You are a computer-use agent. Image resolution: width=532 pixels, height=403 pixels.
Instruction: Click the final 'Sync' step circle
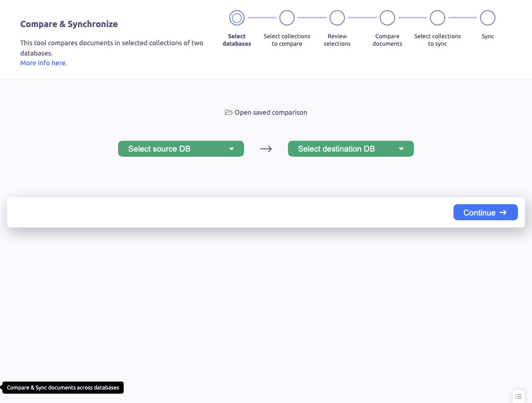click(x=488, y=18)
